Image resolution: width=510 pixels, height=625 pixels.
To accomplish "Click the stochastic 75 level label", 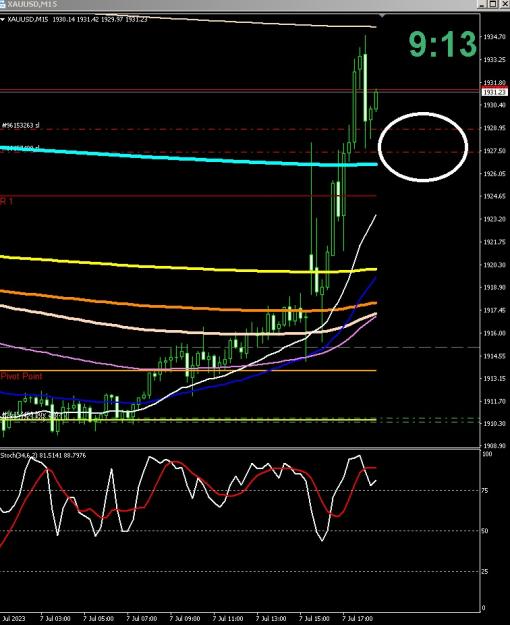I will click(485, 491).
